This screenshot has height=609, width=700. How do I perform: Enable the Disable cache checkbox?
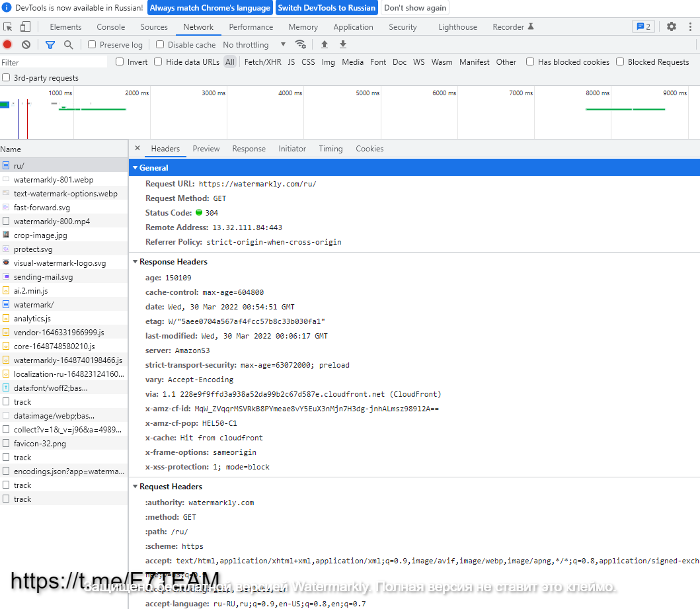click(160, 44)
